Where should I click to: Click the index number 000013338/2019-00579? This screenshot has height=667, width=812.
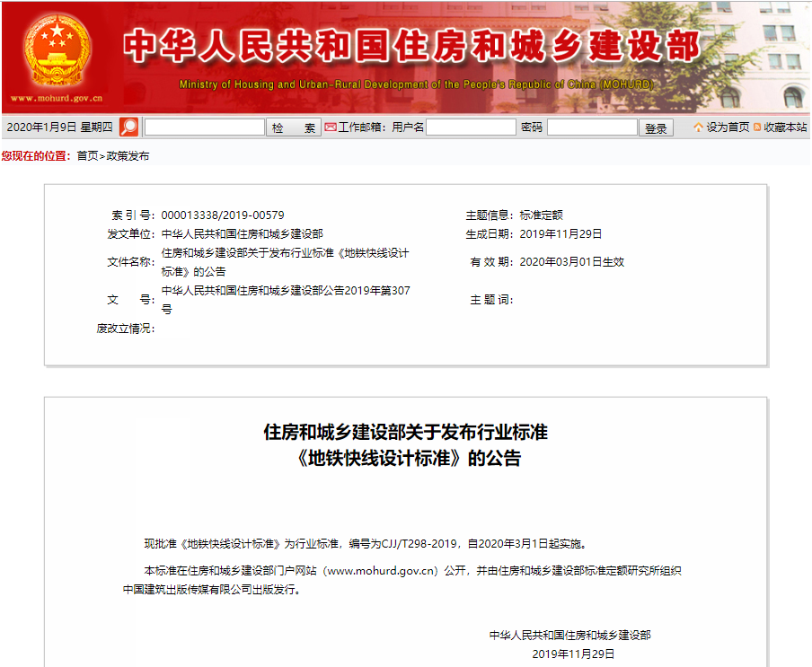tap(223, 215)
